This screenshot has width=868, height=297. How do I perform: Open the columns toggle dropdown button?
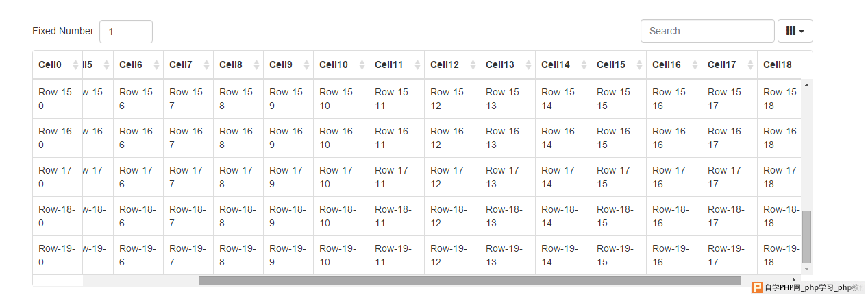click(795, 31)
